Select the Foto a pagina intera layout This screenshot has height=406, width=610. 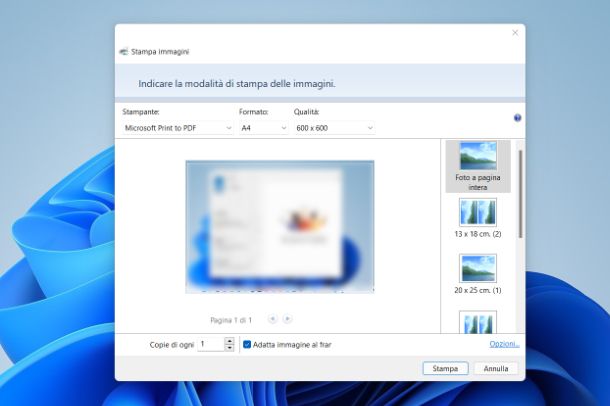(478, 166)
